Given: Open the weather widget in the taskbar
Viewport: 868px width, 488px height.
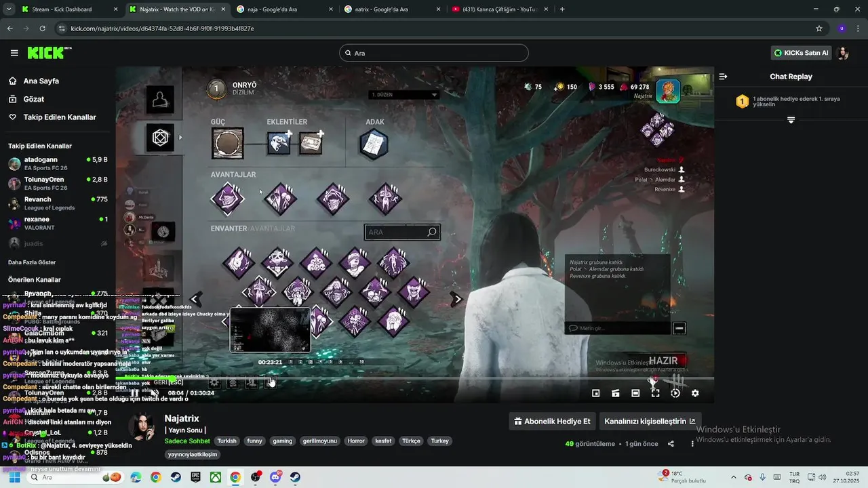Looking at the screenshot, I should 682,476.
